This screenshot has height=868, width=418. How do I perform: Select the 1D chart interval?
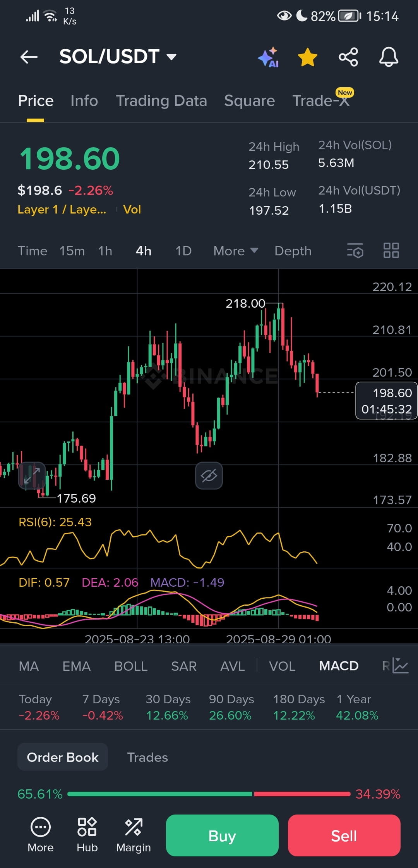183,251
